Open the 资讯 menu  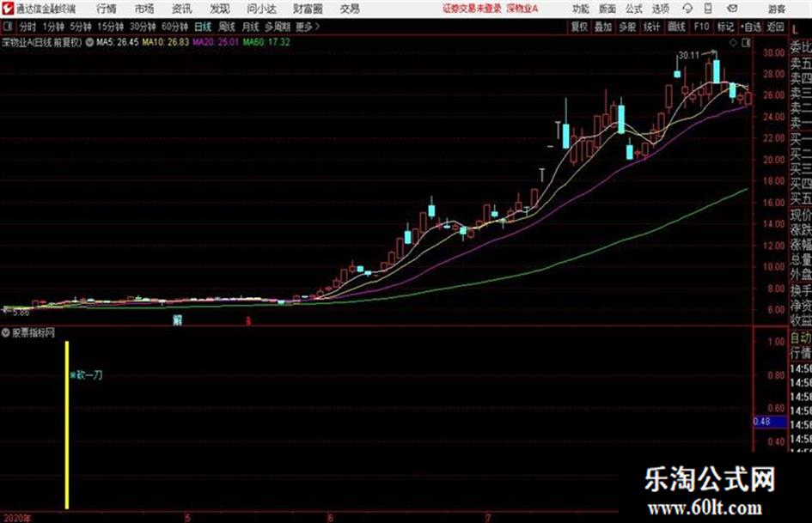tap(182, 9)
